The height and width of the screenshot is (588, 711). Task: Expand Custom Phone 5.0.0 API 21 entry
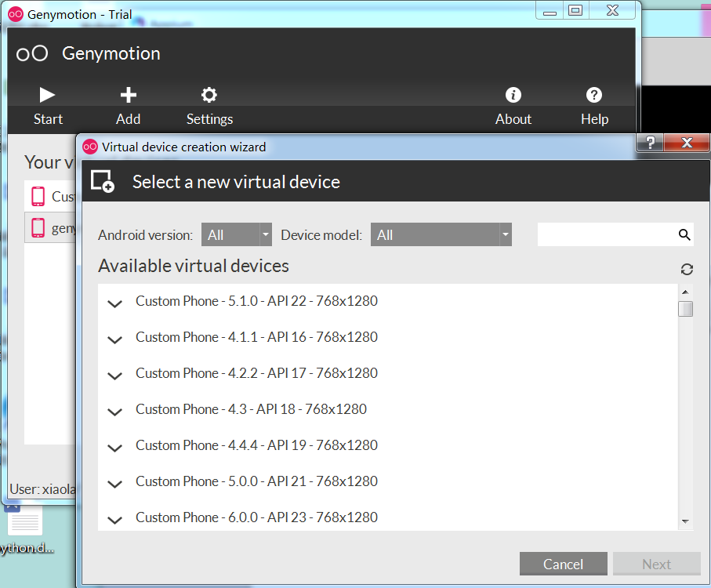click(x=114, y=484)
